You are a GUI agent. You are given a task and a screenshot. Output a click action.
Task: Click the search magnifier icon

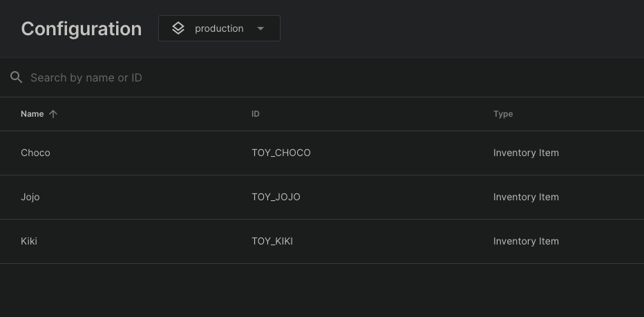[x=17, y=77]
